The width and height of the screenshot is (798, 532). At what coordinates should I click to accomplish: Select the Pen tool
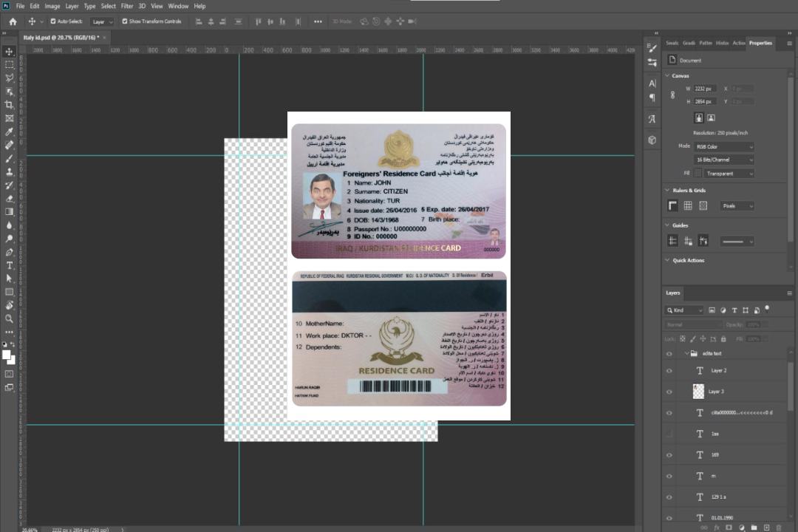(9, 252)
